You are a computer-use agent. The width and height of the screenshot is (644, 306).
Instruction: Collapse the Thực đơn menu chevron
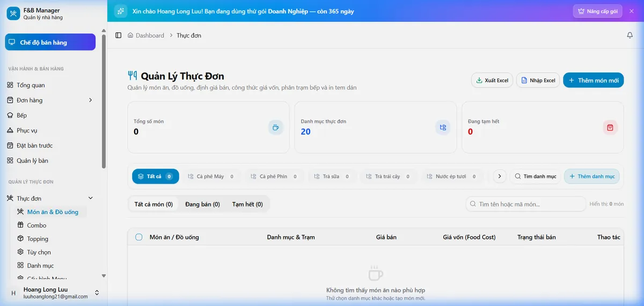(x=90, y=199)
